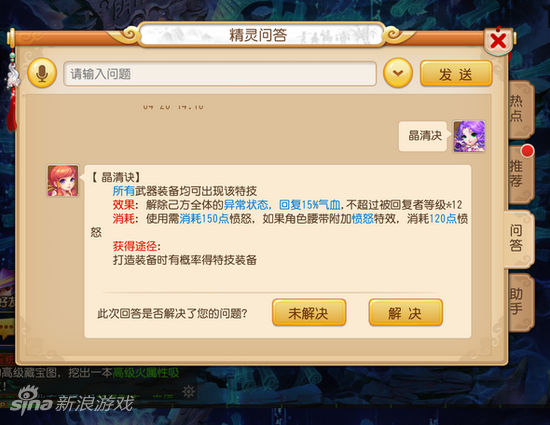This screenshot has width=550, height=425.
Task: Click blue 愤怒 keyword in answer
Action: tap(362, 219)
